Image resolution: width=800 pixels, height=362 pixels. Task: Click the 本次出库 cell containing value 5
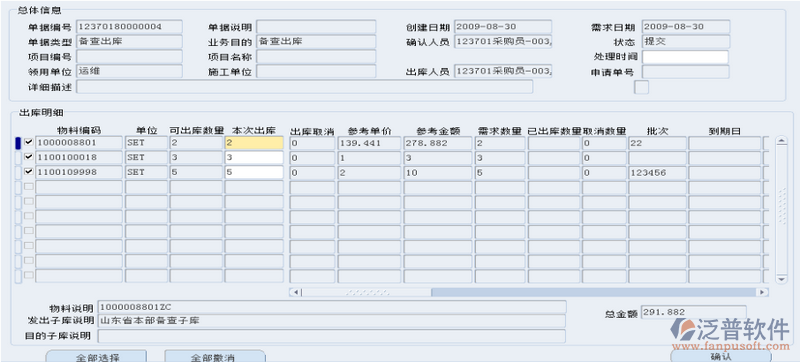pos(254,172)
